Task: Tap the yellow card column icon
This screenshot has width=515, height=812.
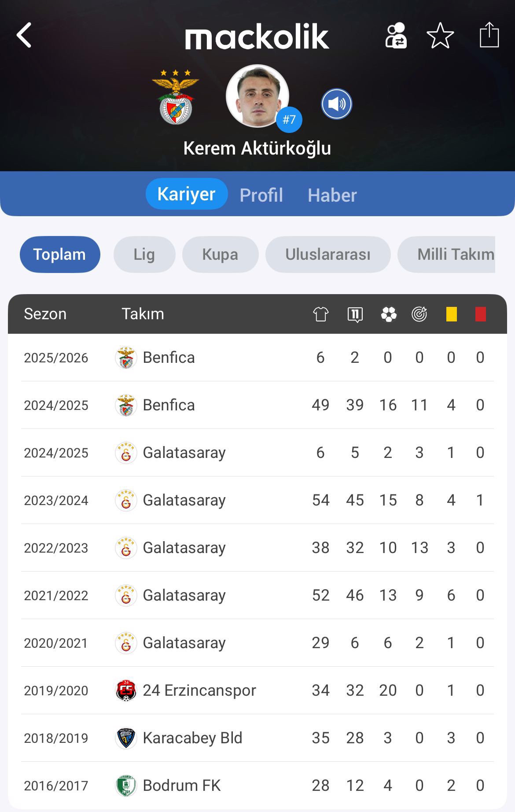Action: click(x=451, y=314)
